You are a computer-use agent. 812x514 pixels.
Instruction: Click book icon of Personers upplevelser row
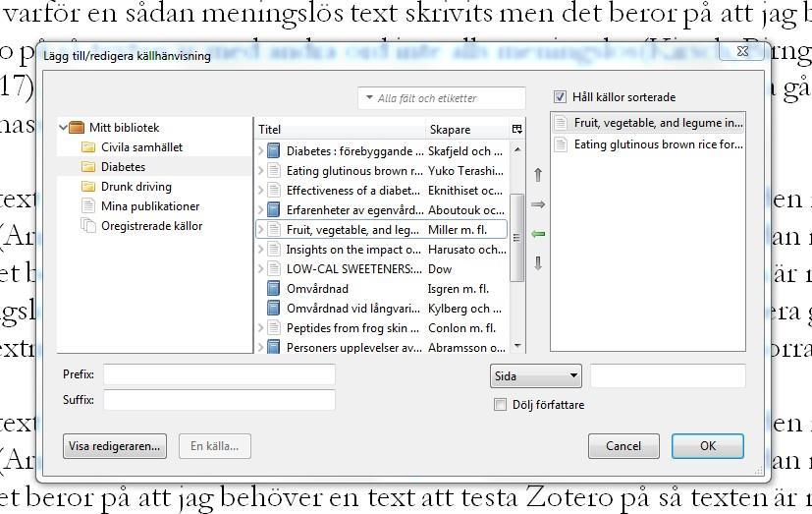[x=273, y=347]
